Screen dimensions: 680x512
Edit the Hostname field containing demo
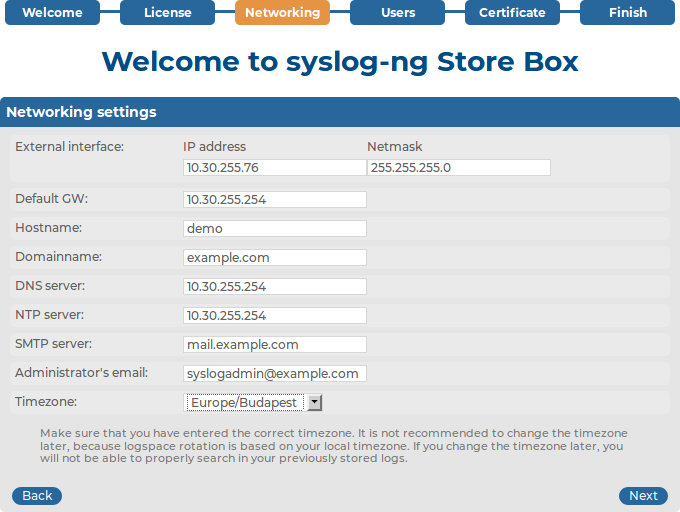click(x=275, y=228)
